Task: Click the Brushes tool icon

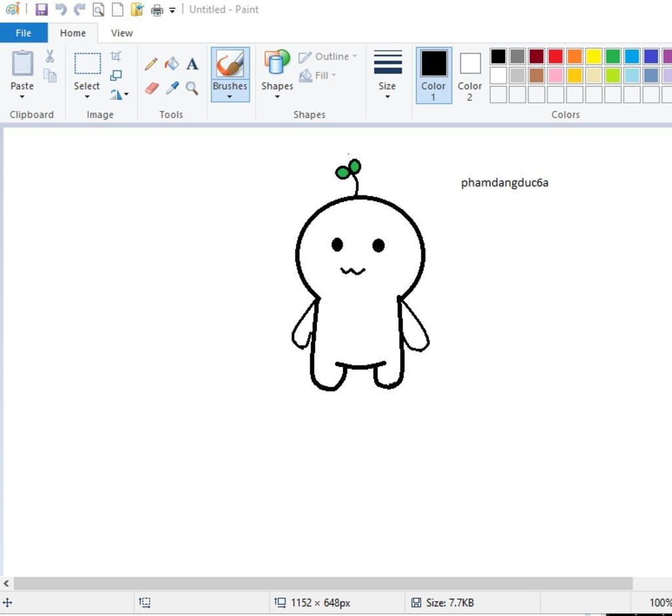Action: [x=230, y=64]
